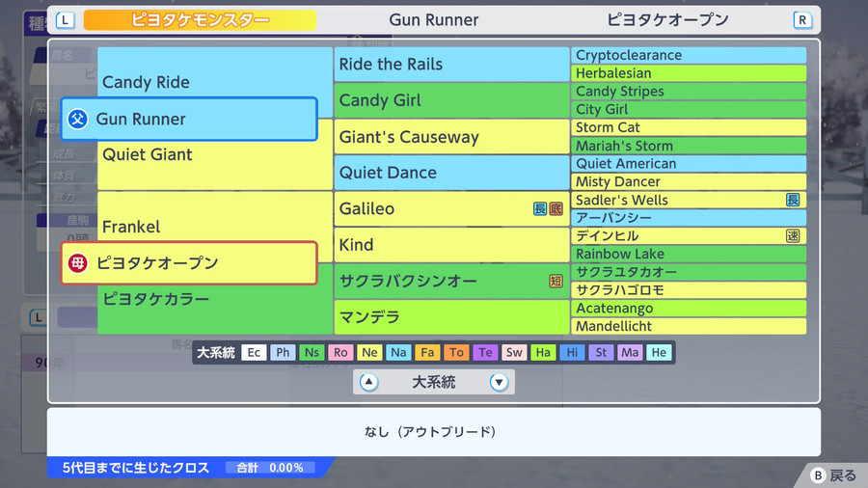Click Acatenango in fourth generation

(x=689, y=309)
